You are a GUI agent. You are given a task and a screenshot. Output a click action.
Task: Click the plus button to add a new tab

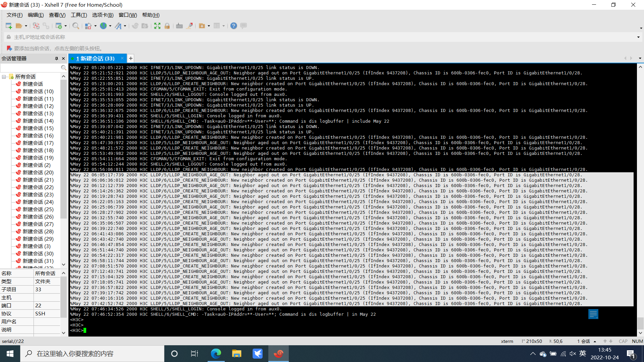click(131, 58)
